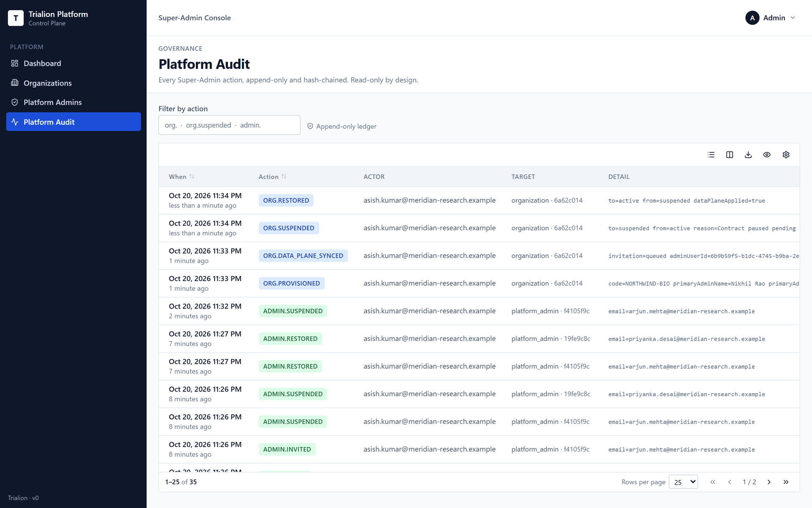The width and height of the screenshot is (812, 508).
Task: Click the TARGET column header
Action: click(x=523, y=177)
